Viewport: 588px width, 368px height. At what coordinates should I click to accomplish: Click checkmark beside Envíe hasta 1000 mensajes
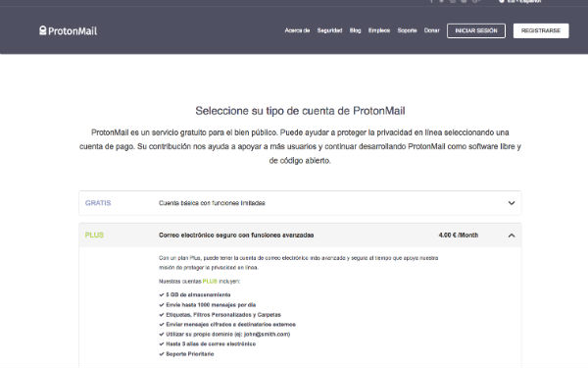click(x=162, y=305)
